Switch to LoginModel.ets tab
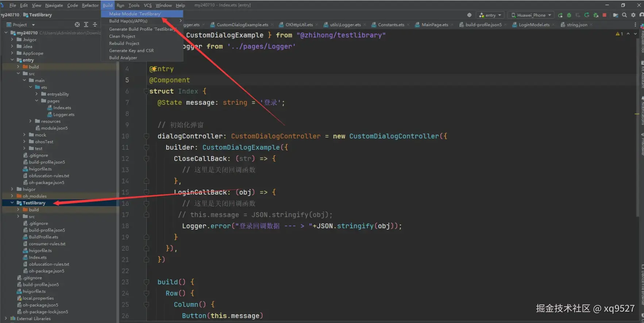This screenshot has height=323, width=644. (534, 25)
